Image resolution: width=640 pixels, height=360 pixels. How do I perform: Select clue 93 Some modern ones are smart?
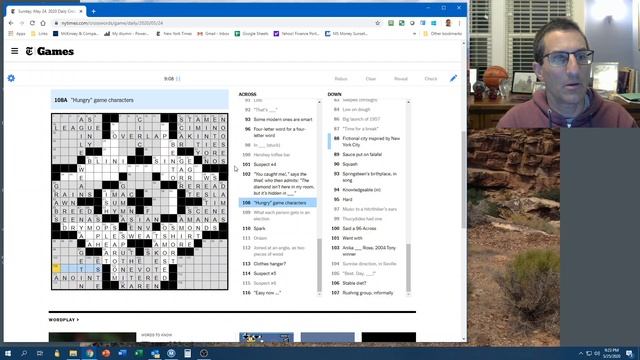[x=278, y=120]
